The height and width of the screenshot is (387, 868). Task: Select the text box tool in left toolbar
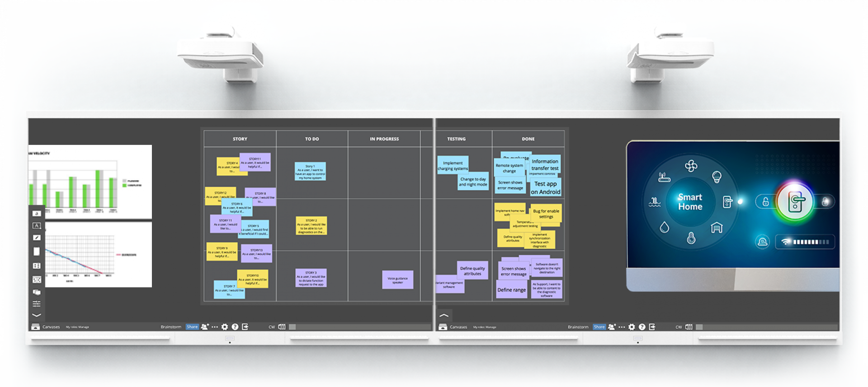coord(37,226)
